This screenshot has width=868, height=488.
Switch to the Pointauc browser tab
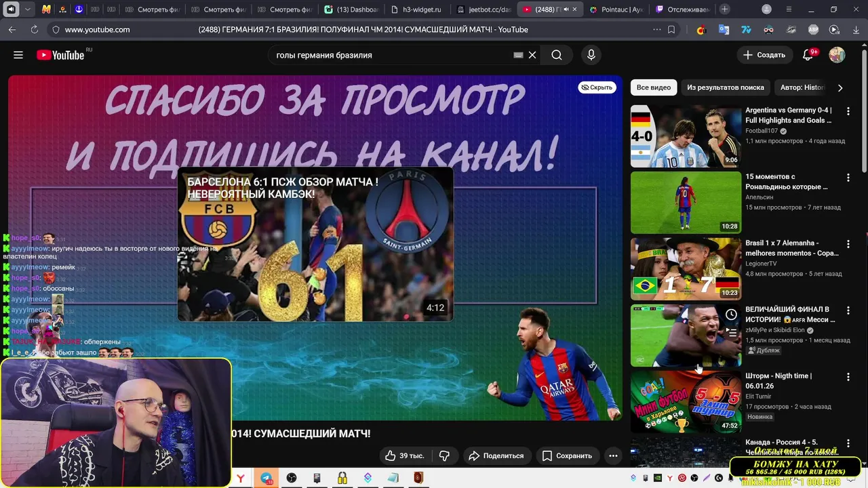[x=616, y=9]
